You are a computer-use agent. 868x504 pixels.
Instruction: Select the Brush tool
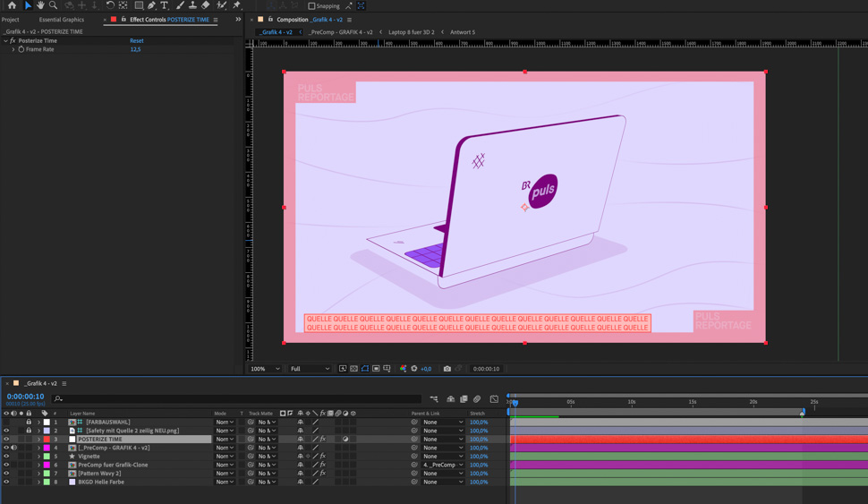(180, 5)
